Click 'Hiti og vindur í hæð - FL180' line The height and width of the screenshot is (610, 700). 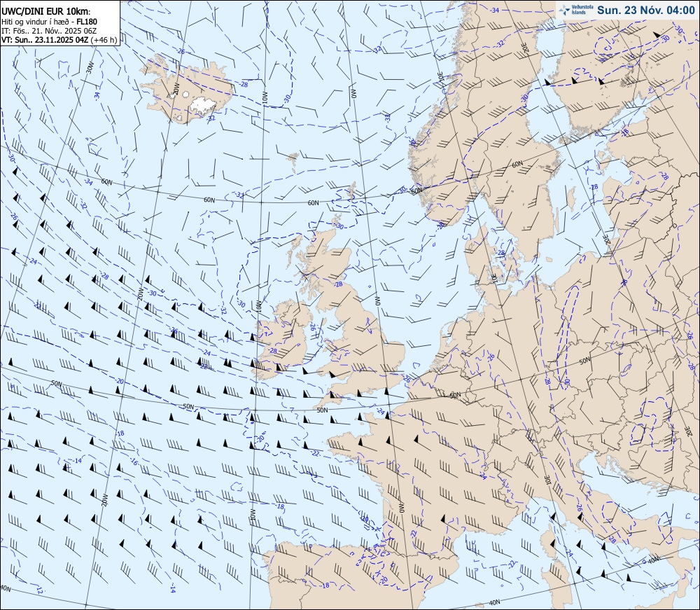pos(49,22)
